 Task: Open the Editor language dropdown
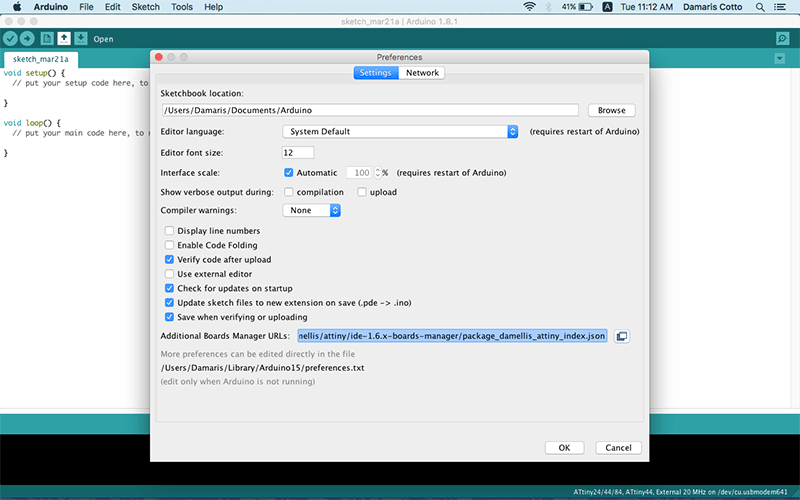[x=401, y=132]
